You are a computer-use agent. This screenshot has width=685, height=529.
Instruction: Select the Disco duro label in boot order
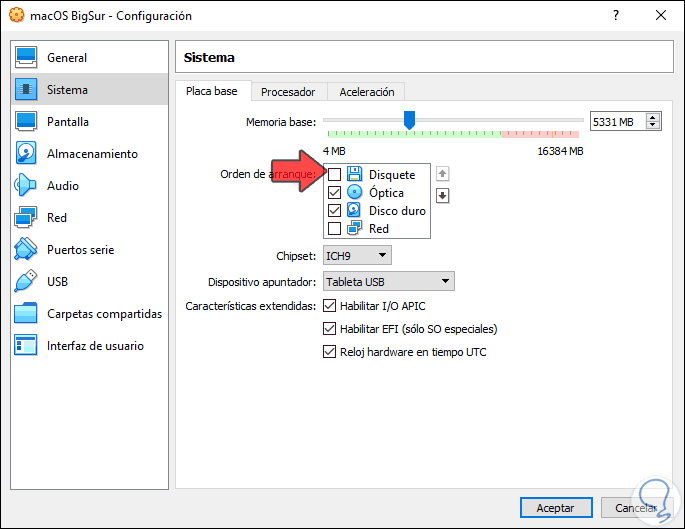click(x=398, y=211)
